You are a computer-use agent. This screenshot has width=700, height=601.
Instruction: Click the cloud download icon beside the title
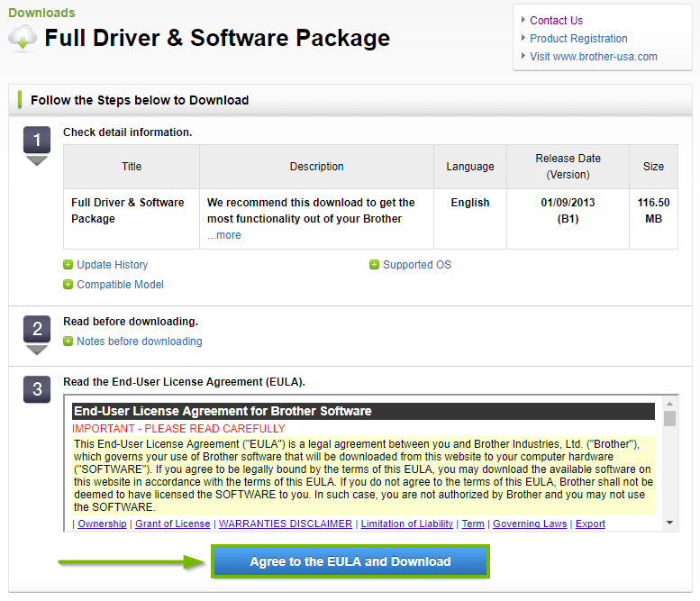23,38
